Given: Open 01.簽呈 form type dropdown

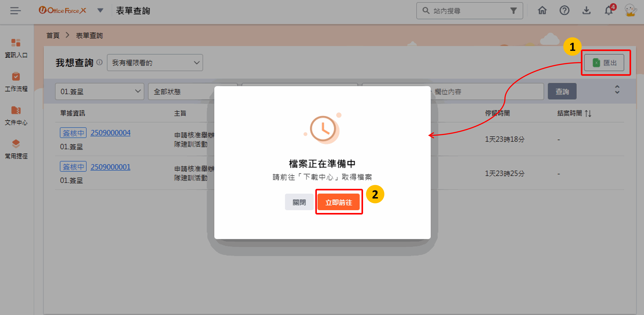Looking at the screenshot, I should (100, 92).
